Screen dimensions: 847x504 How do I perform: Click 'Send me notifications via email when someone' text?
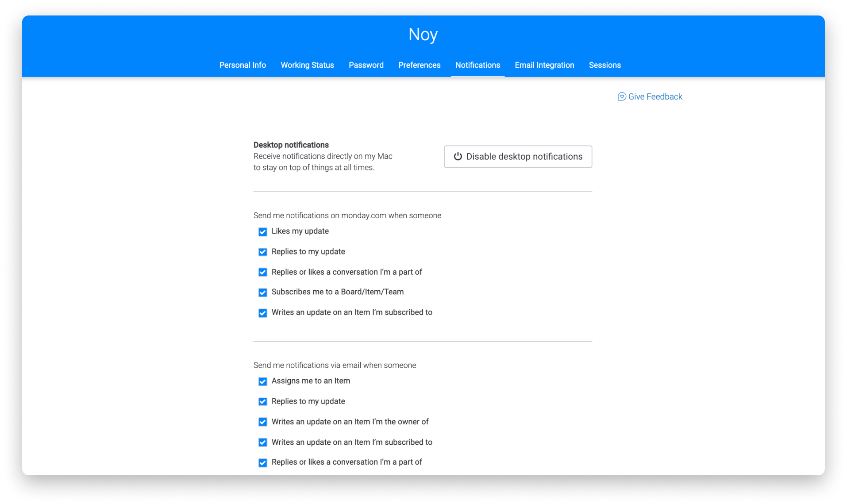coord(335,365)
